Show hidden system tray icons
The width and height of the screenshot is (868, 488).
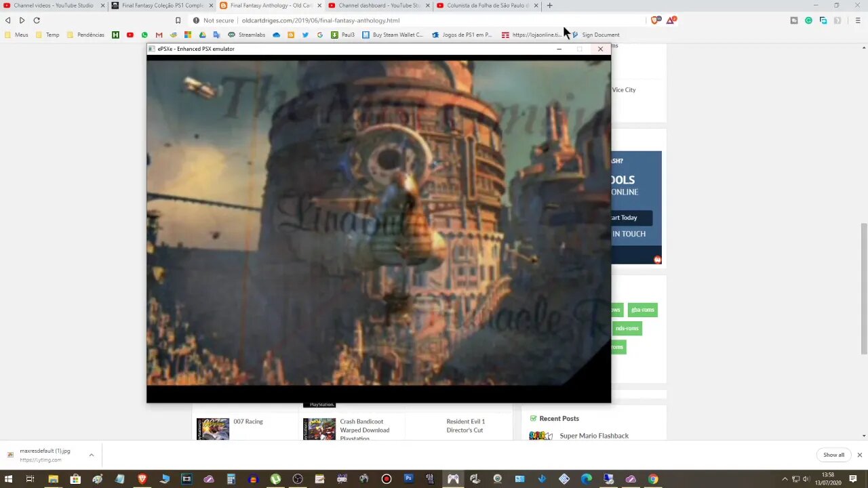[x=785, y=479]
